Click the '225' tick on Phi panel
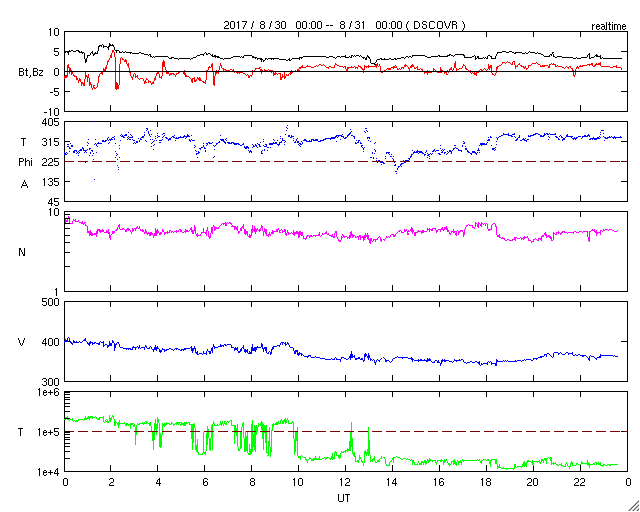Viewport: 640px width, 512px height. pos(51,162)
